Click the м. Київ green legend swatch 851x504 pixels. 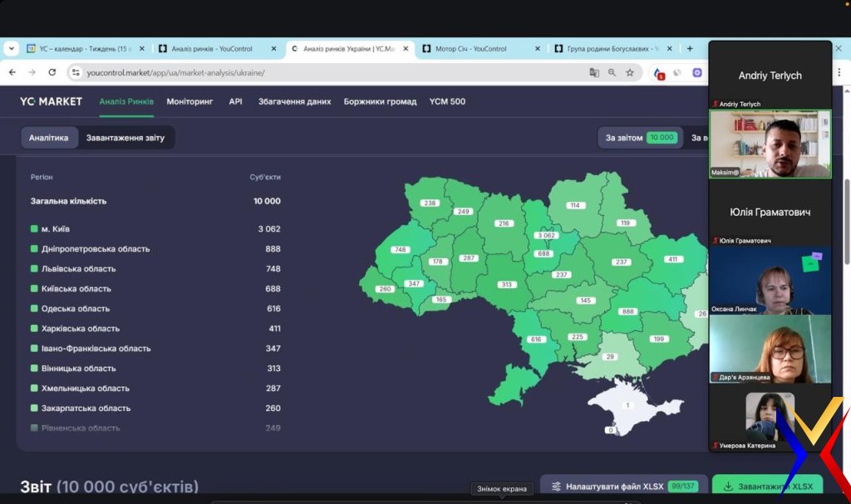34,228
